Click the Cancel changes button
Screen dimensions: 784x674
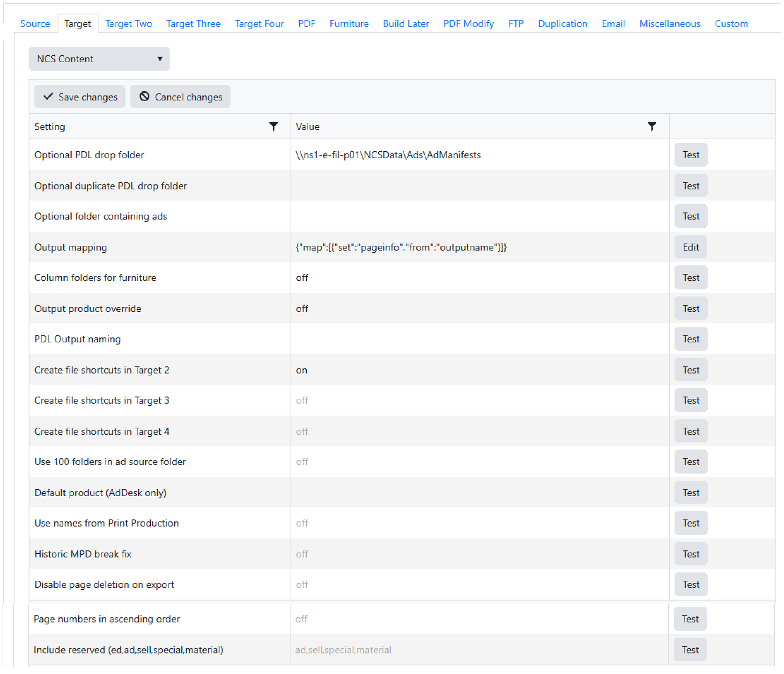pos(180,97)
